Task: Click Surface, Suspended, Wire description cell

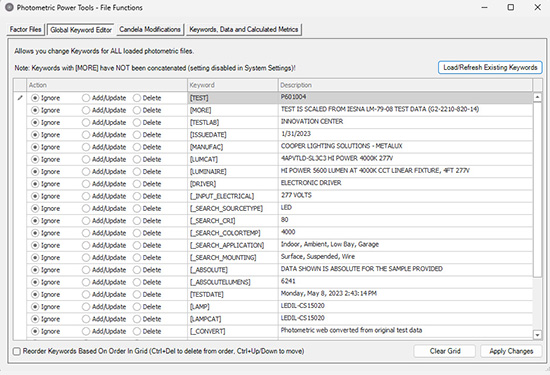Action: (405, 258)
